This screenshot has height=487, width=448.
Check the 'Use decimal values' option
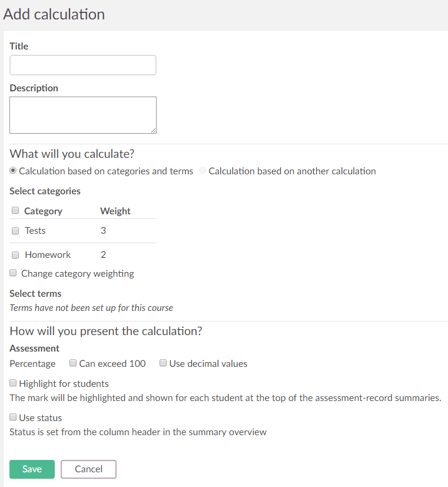point(163,363)
